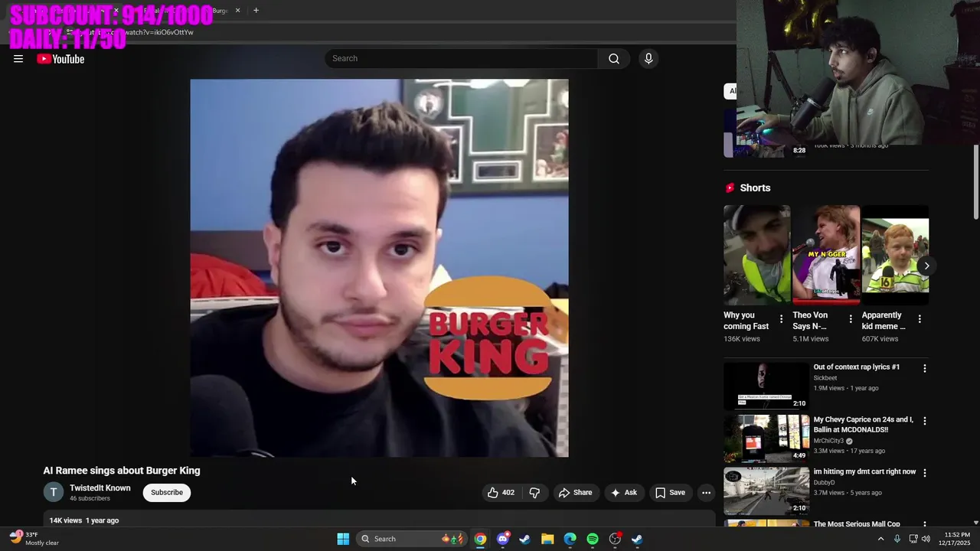Click Shorts section icon
This screenshot has width=980, height=551.
pyautogui.click(x=730, y=188)
